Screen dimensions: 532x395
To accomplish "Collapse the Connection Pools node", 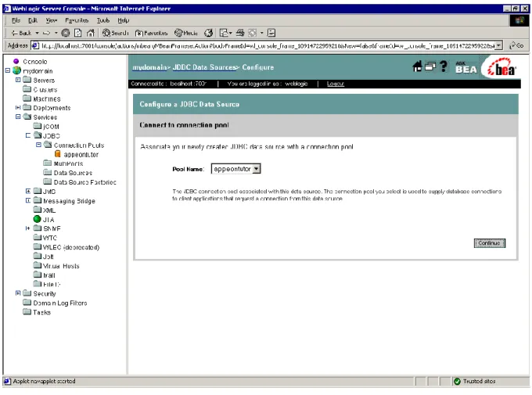I will [x=38, y=145].
